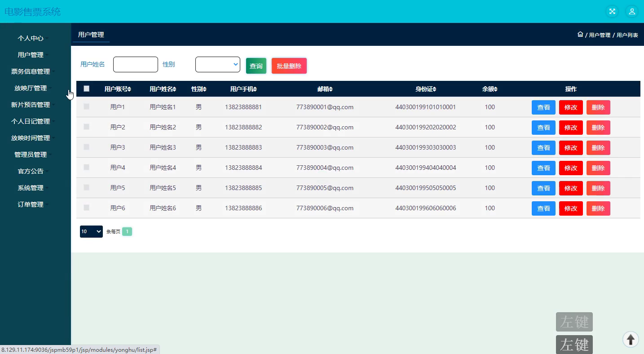Check the box for 用户5 row
Screen dimensions: 644x354
(x=87, y=187)
